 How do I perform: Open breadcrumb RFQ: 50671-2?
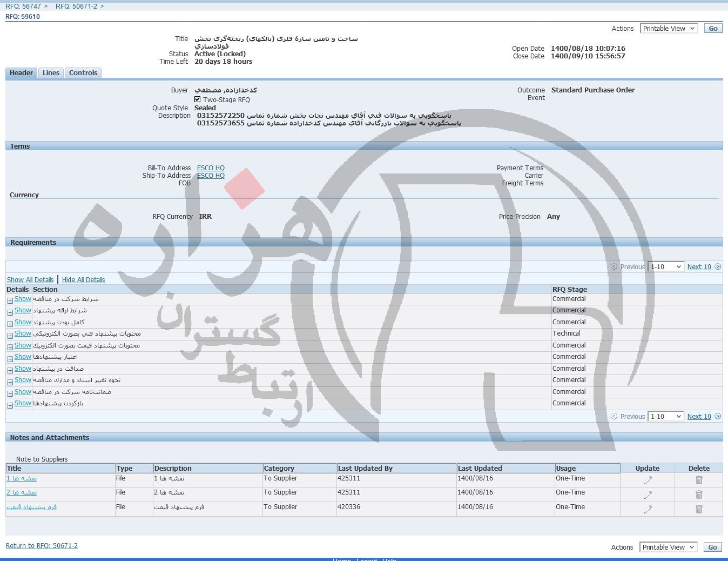pyautogui.click(x=76, y=6)
